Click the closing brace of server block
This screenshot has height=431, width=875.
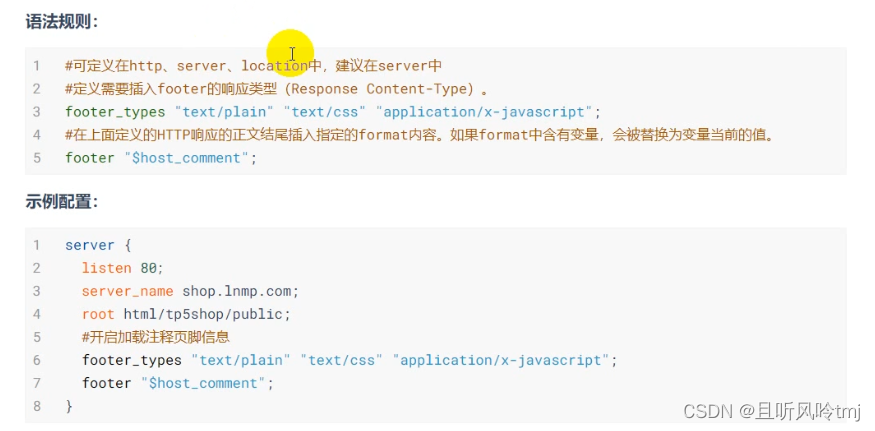tap(69, 406)
